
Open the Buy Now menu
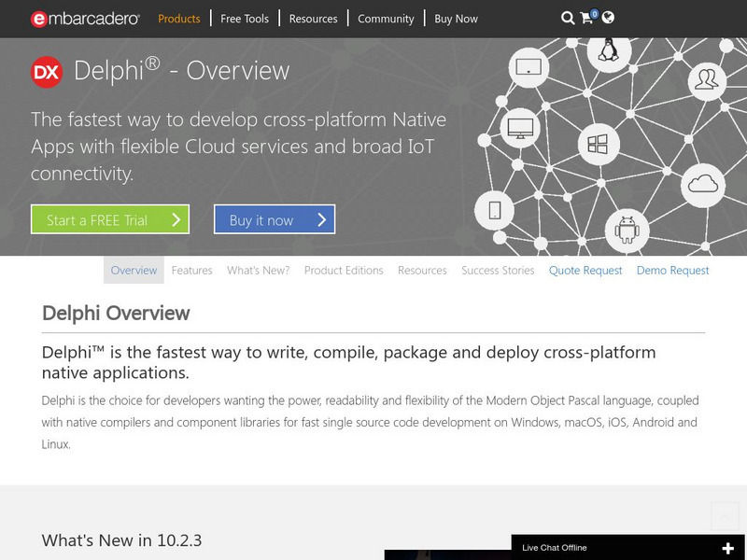coord(456,19)
